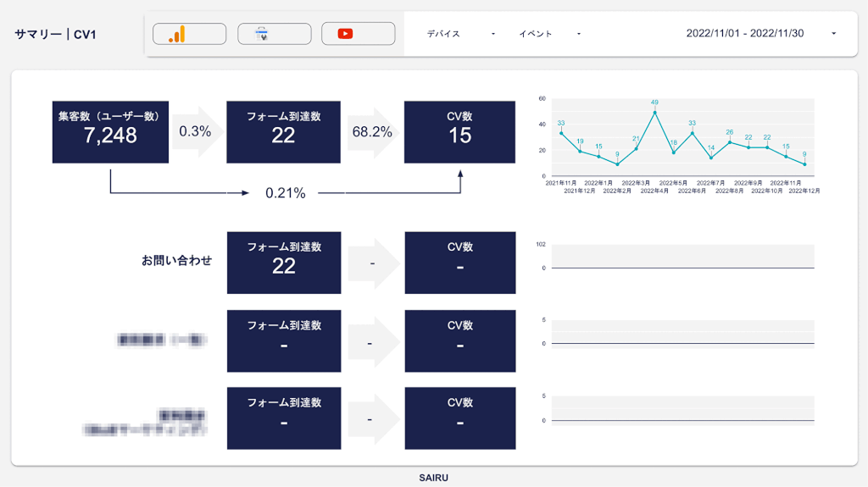Select the お問い合わせ row CV数 card
The width and height of the screenshot is (868, 487).
[460, 263]
